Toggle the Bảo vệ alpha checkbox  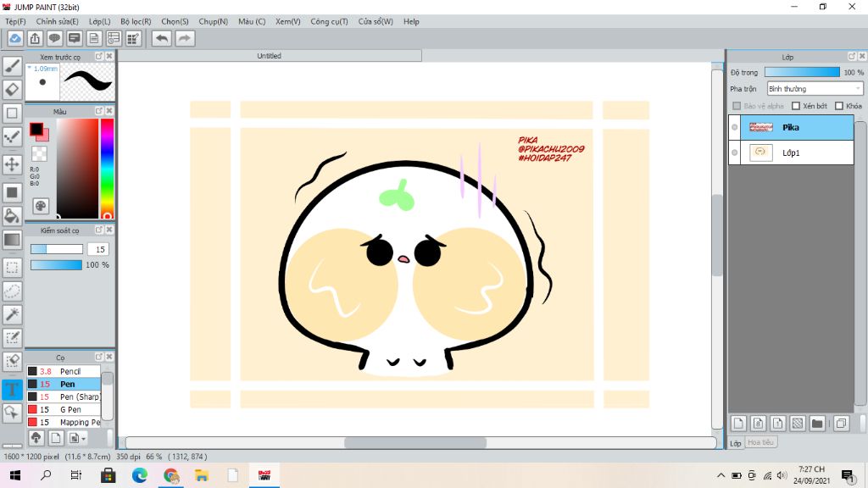[737, 106]
